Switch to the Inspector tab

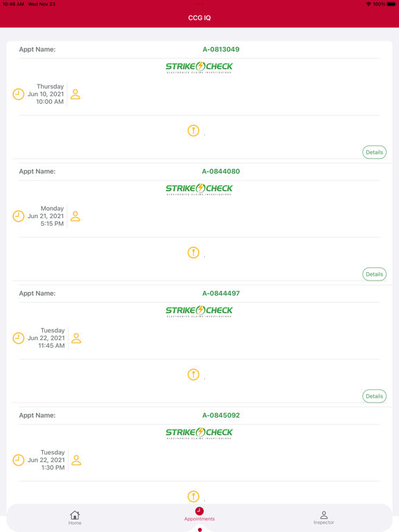pos(323,517)
